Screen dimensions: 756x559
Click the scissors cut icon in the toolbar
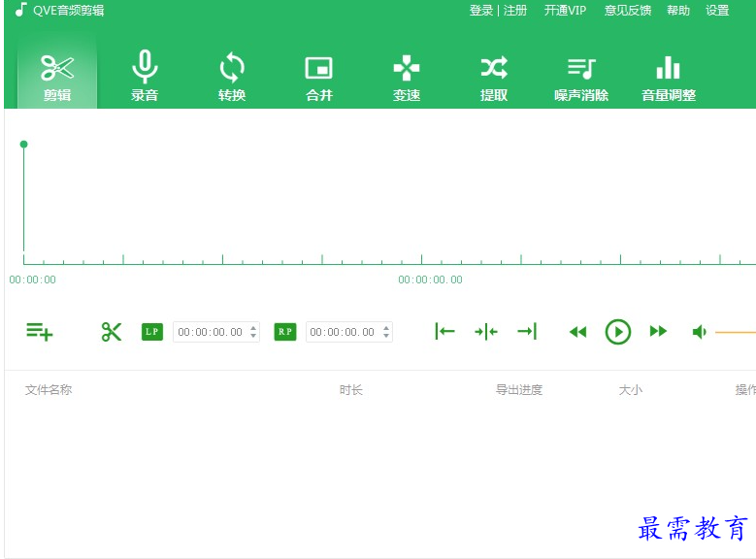coord(112,332)
